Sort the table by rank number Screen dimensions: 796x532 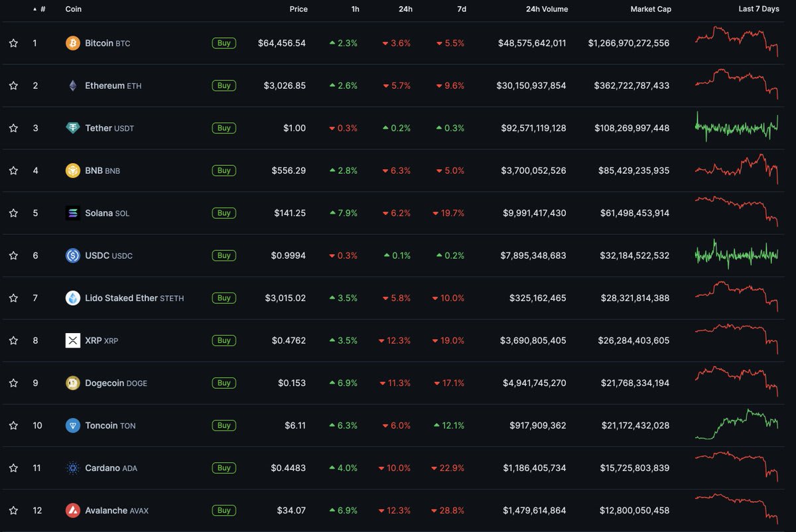(40, 9)
